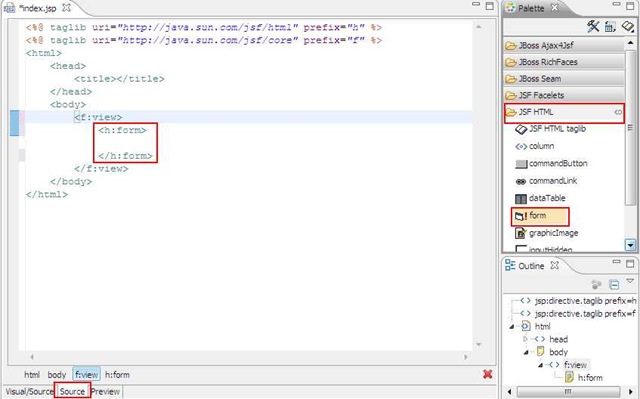The width and height of the screenshot is (640, 399).
Task: Select the dataTable palette icon
Action: 521,199
